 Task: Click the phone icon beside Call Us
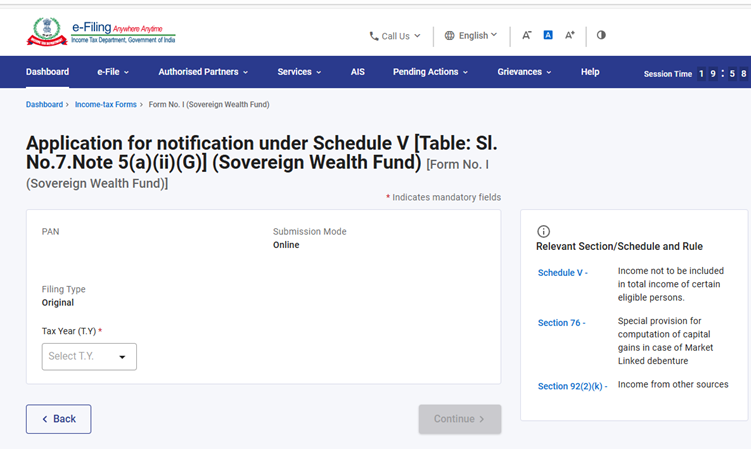[374, 36]
